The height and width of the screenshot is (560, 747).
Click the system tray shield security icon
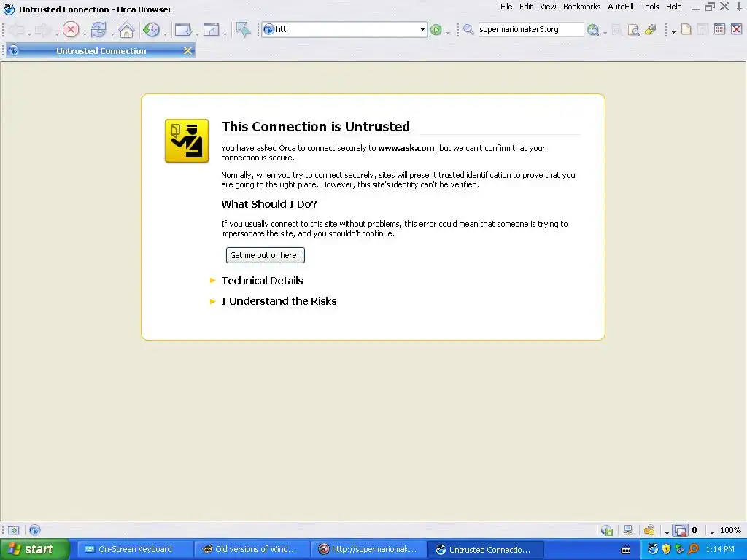(667, 550)
